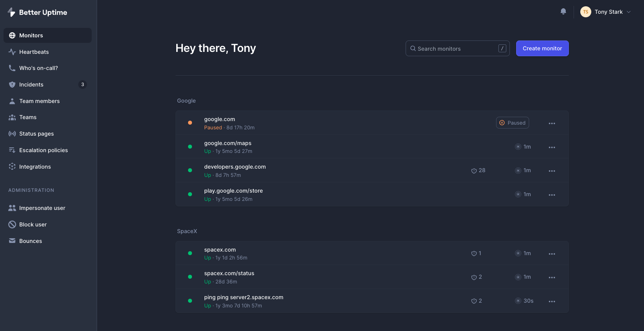Open more options for google.com/maps
Screen dimensions: 644x331
tap(552, 147)
